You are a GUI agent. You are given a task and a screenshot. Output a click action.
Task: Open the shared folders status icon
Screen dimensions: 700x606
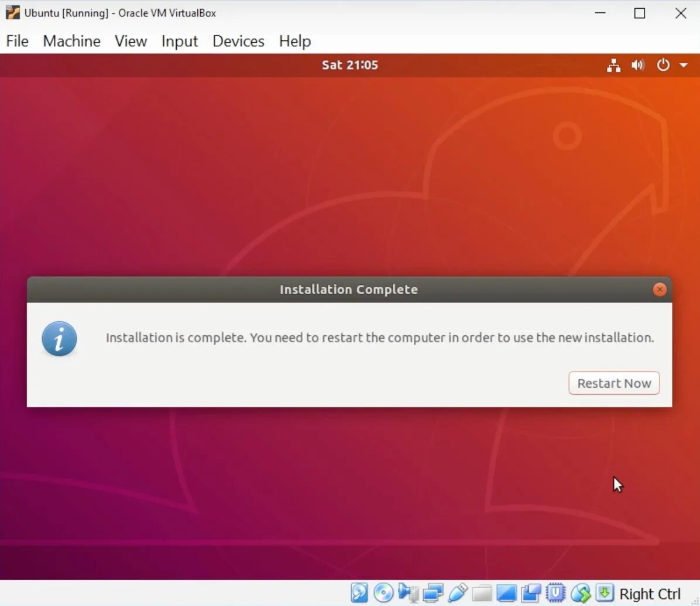(x=482, y=593)
